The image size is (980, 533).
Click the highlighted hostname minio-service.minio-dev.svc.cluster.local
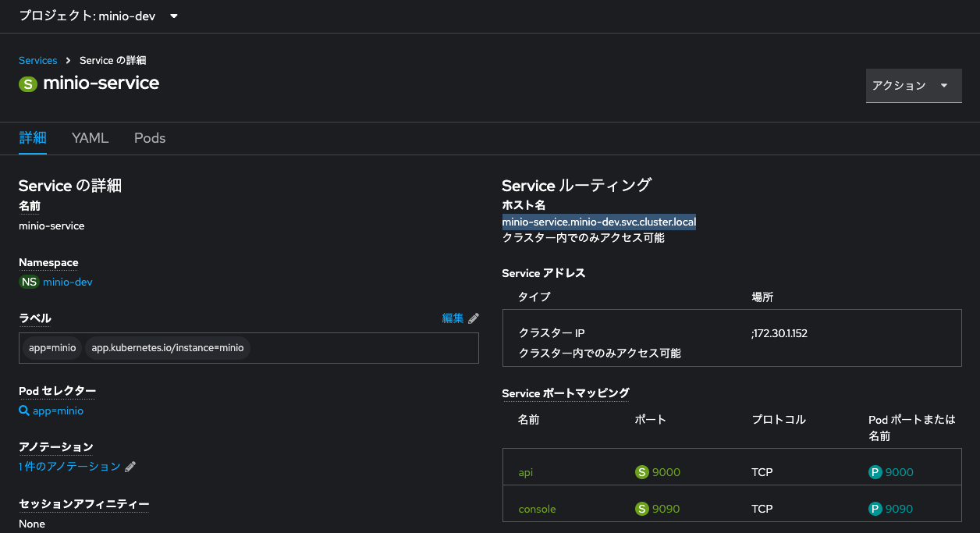click(599, 222)
